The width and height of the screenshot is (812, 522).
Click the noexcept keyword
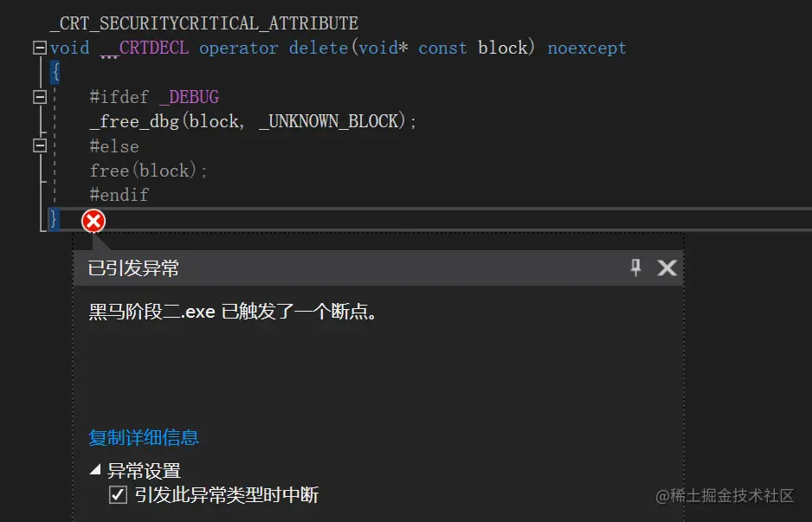[587, 48]
